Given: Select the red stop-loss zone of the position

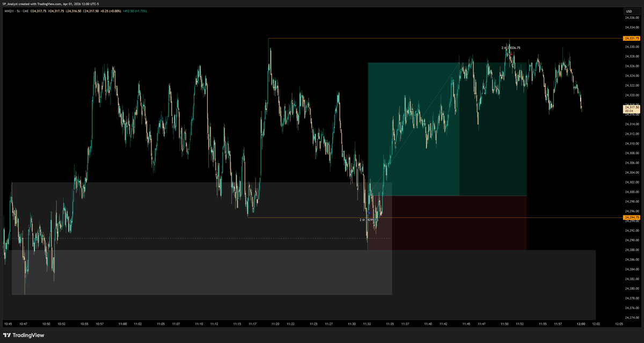Looking at the screenshot, I should click(x=447, y=222).
